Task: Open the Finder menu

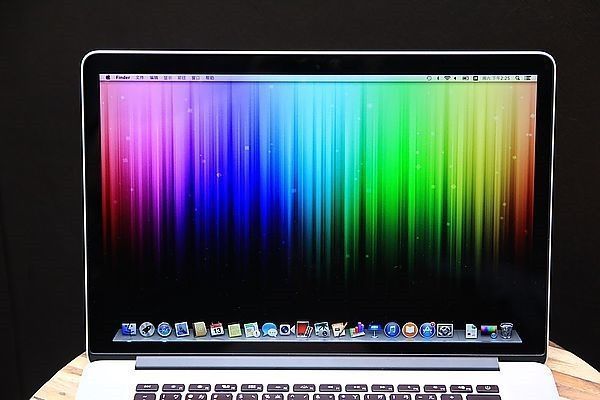Action: [123, 77]
